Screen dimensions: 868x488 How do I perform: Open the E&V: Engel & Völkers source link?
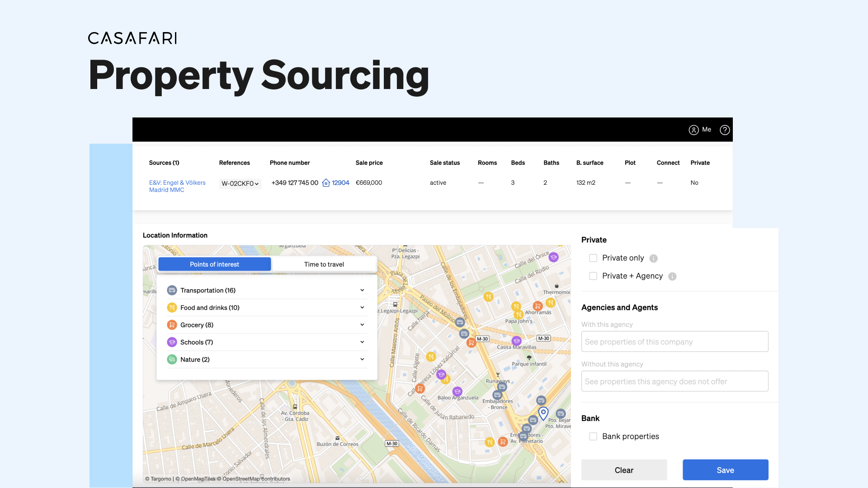177,186
